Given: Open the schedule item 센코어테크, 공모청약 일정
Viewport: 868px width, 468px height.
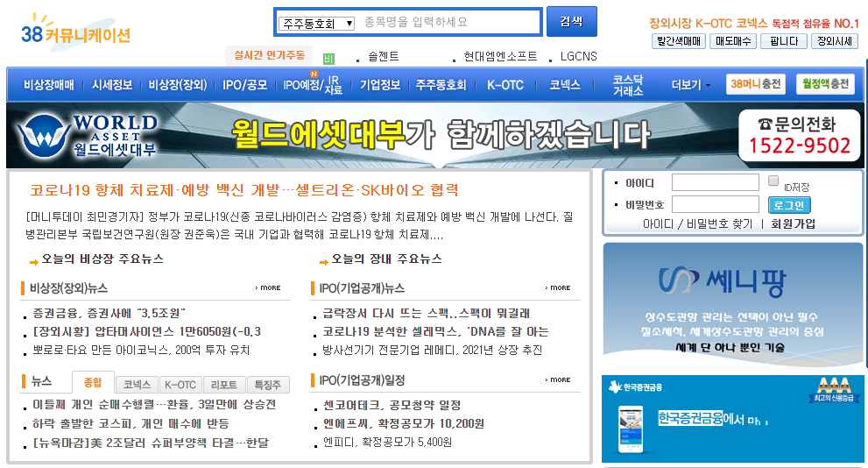Looking at the screenshot, I should (392, 405).
